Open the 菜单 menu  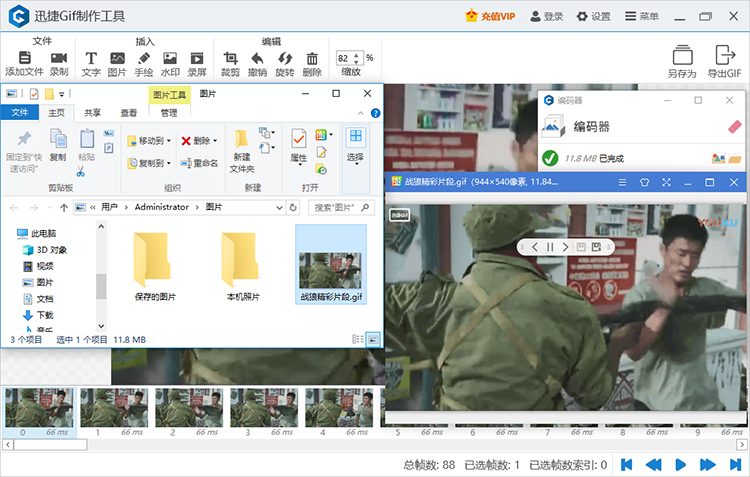[x=642, y=16]
